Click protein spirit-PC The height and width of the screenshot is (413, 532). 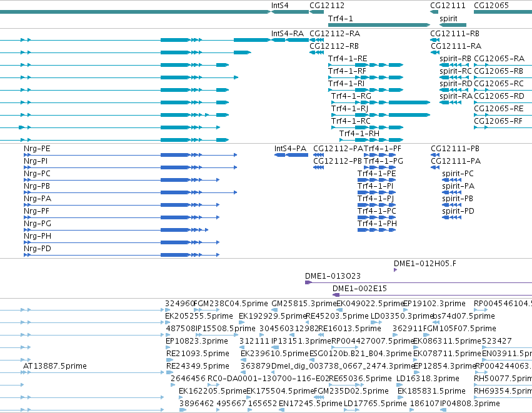458,174
